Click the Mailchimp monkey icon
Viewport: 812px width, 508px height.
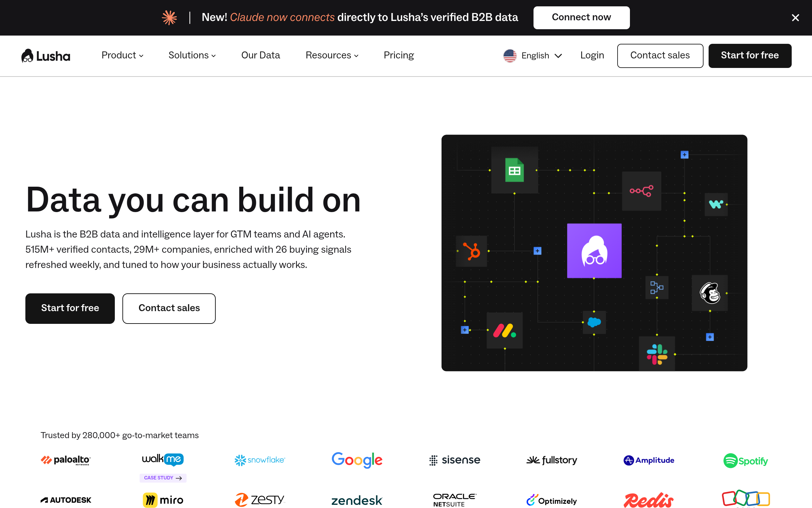[710, 293]
